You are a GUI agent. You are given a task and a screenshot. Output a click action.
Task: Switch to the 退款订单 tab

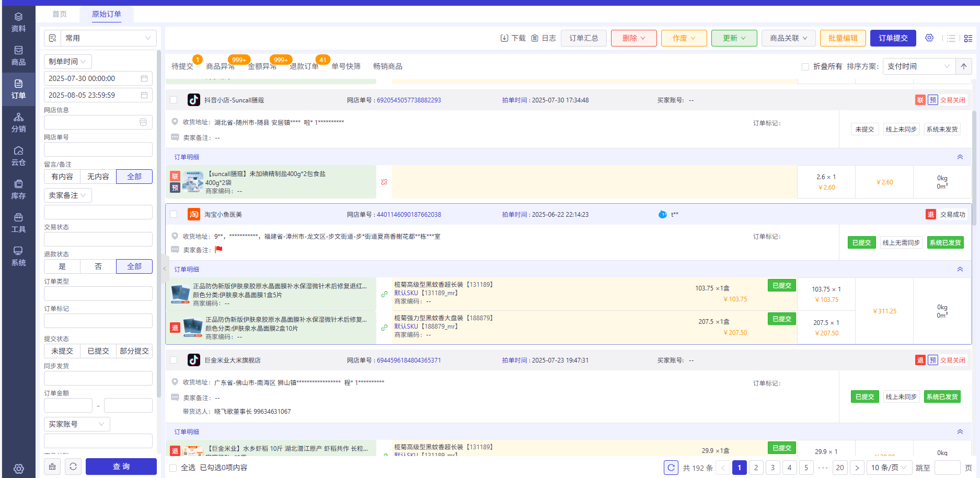[304, 66]
